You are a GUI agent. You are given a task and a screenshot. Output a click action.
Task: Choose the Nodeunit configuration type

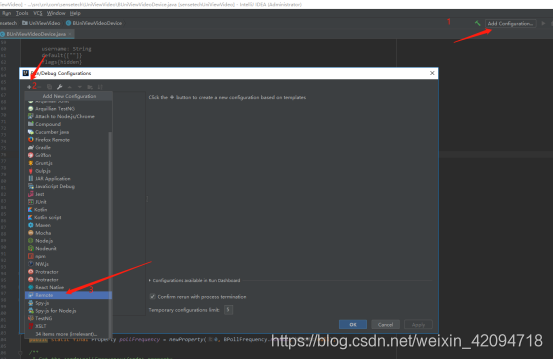68,249
